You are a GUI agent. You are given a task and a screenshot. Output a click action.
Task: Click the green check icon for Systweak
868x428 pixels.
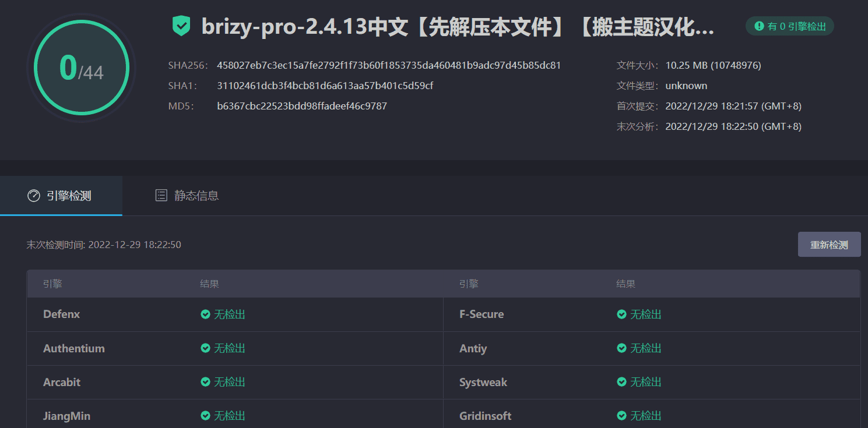(621, 382)
